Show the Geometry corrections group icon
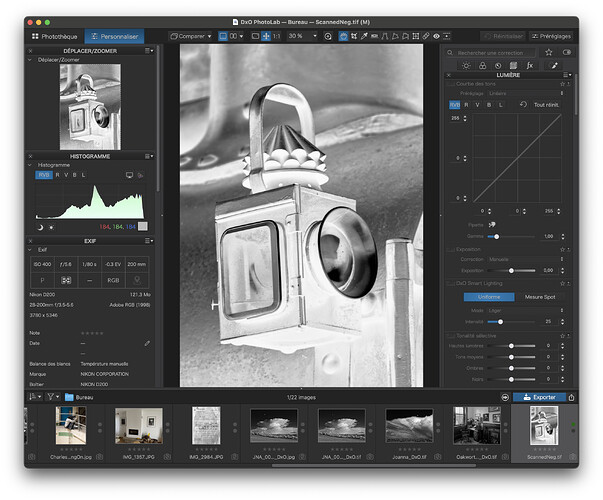 (x=513, y=66)
